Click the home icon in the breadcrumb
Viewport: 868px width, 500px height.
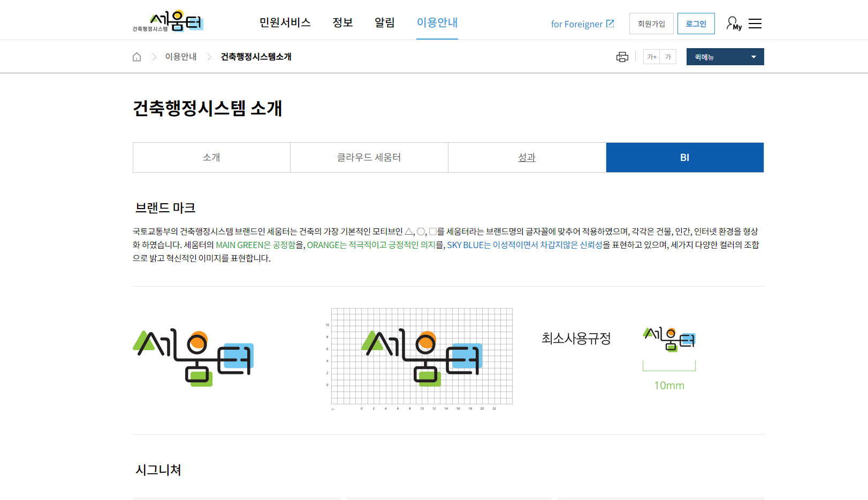point(136,56)
